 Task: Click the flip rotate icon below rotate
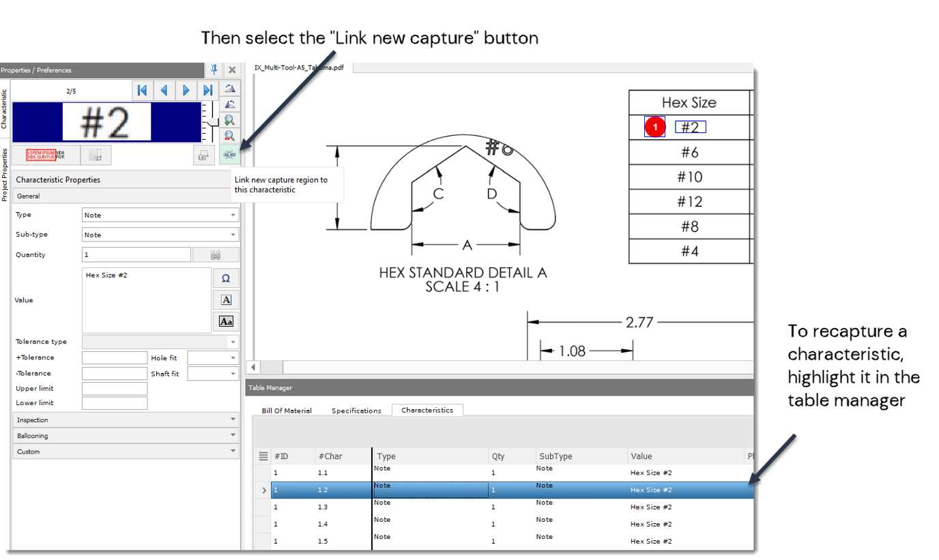coord(230,104)
